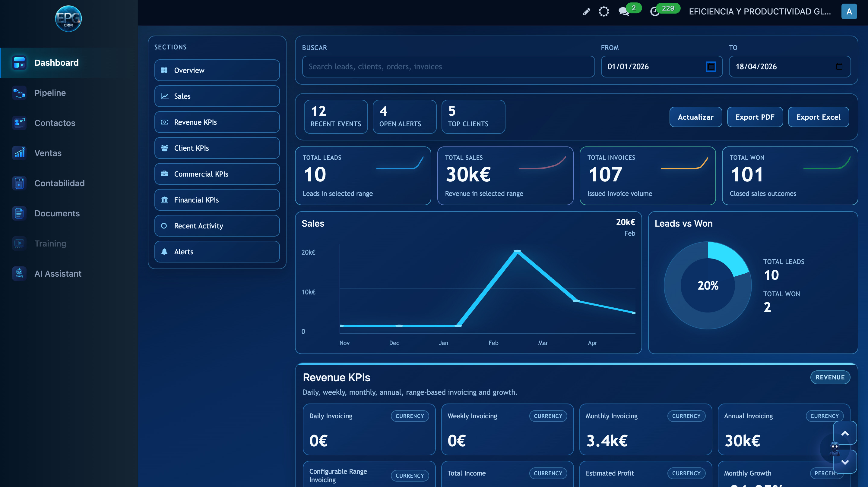Screen dimensions: 868x487
Task: Select the Client KPIs icon in the sidebar
Action: pos(165,148)
